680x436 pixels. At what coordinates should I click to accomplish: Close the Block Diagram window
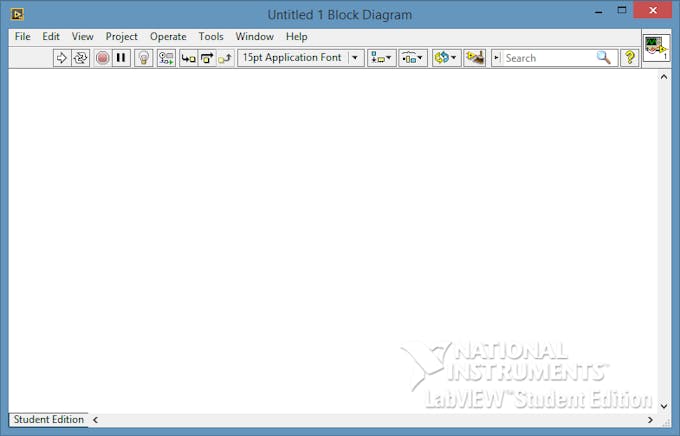(653, 10)
